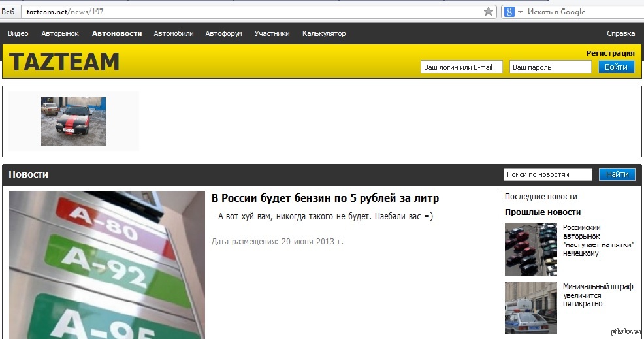The height and width of the screenshot is (339, 644).
Task: Click into the password input field
Action: click(x=551, y=67)
